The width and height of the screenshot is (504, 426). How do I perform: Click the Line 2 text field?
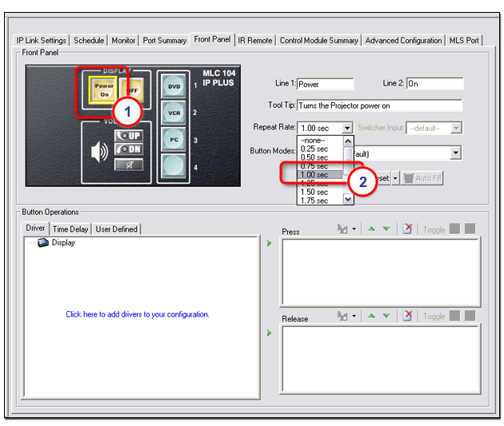pyautogui.click(x=435, y=84)
